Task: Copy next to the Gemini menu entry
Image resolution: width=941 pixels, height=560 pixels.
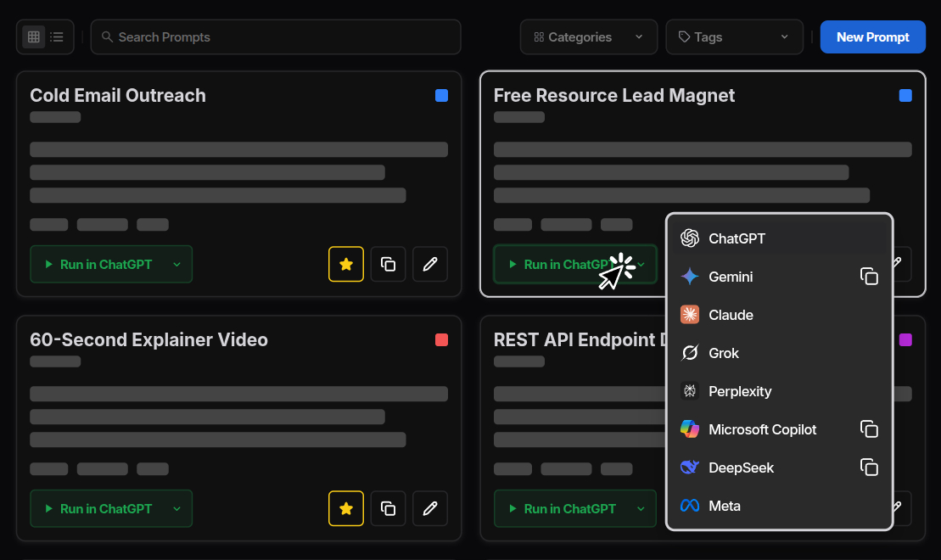Action: (869, 276)
